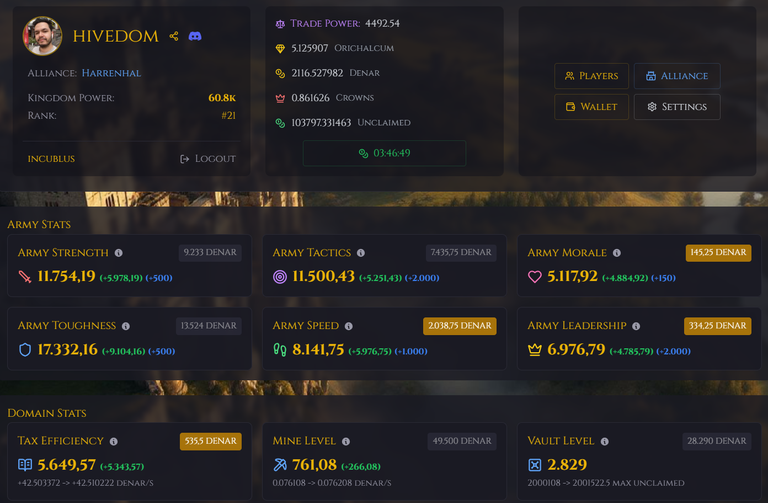The height and width of the screenshot is (503, 768).
Task: Open the Alliance page
Action: point(677,76)
